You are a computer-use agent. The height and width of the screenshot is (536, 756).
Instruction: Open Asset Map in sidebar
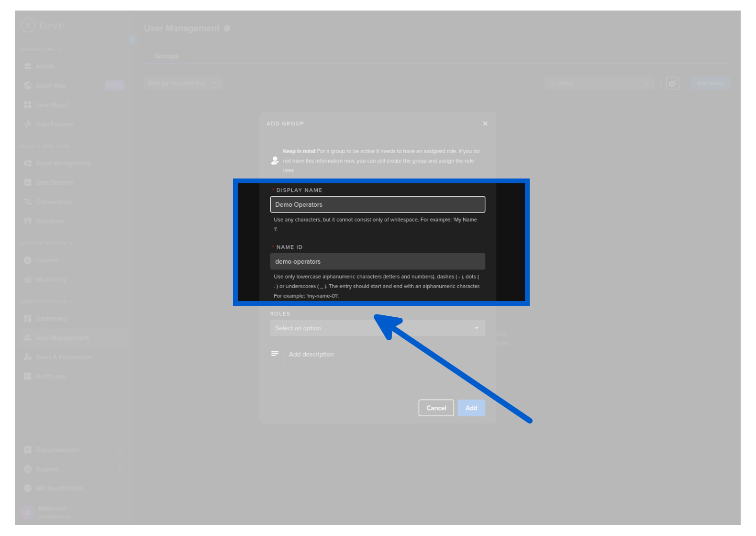point(50,86)
